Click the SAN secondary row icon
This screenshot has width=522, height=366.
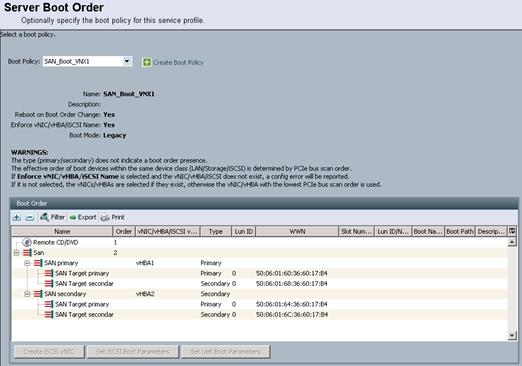pyautogui.click(x=38, y=294)
